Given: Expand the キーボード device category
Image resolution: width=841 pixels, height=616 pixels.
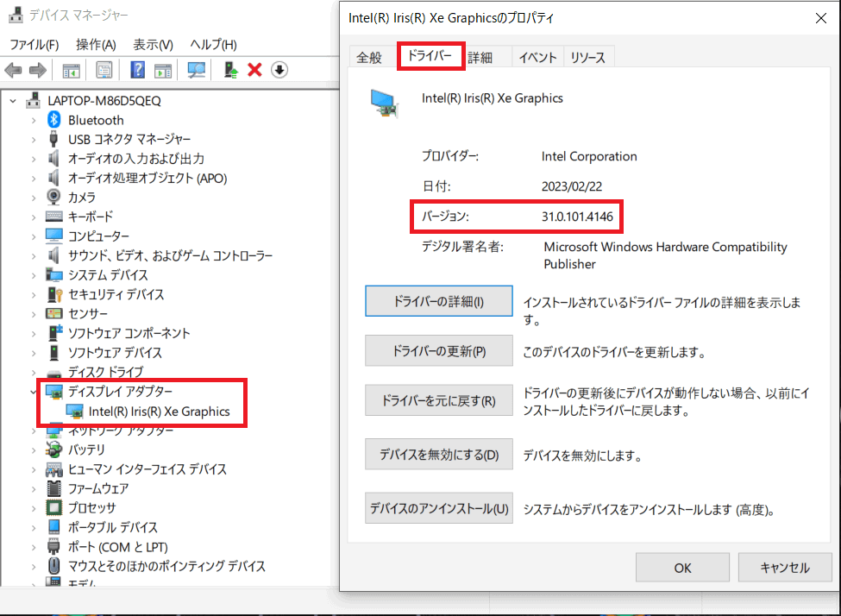Looking at the screenshot, I should (34, 217).
